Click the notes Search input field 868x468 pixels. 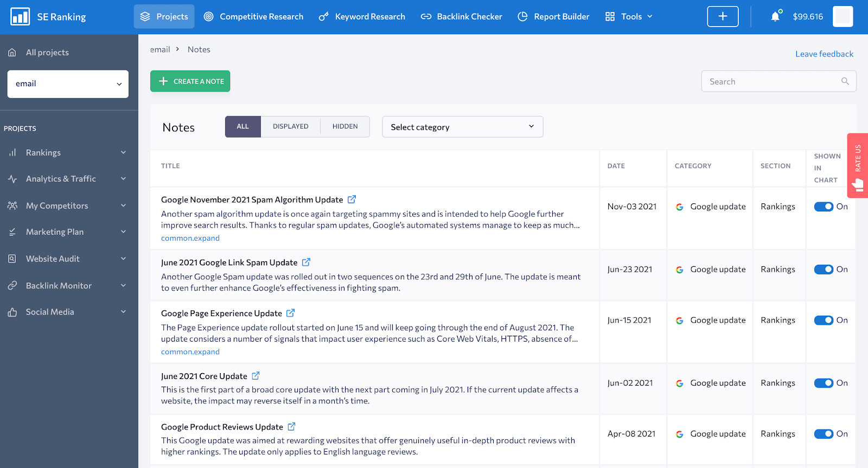(778, 81)
